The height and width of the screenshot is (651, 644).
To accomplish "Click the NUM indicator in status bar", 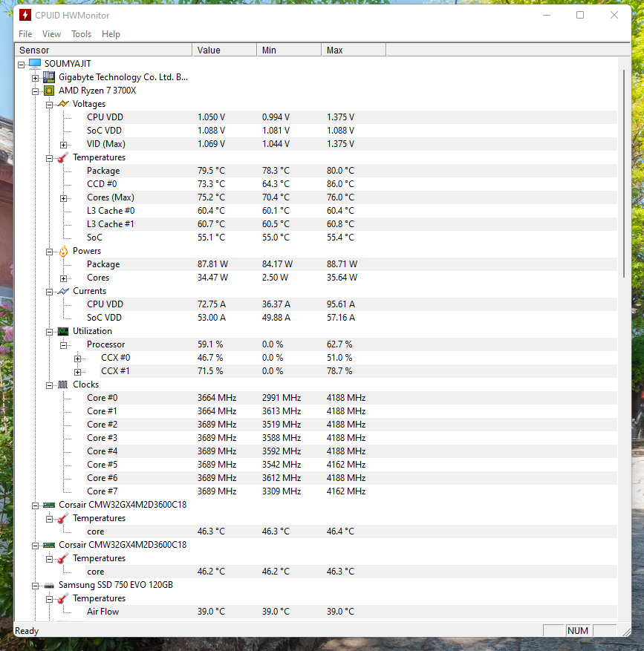I will [x=578, y=631].
